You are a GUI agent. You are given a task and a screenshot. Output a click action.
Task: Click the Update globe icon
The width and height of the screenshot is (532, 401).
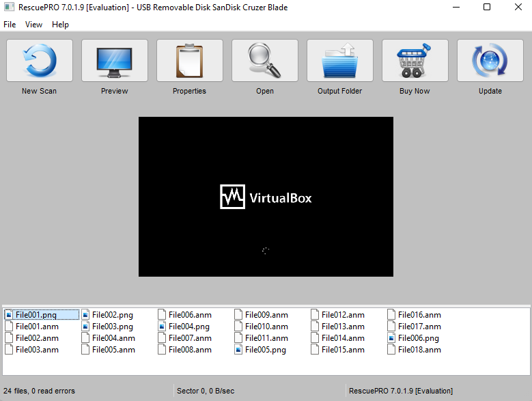click(x=490, y=61)
